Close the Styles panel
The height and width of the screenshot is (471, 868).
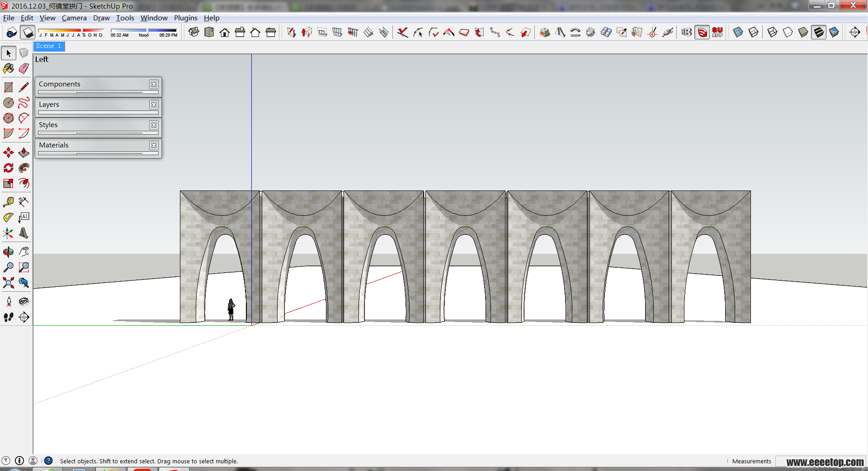154,125
